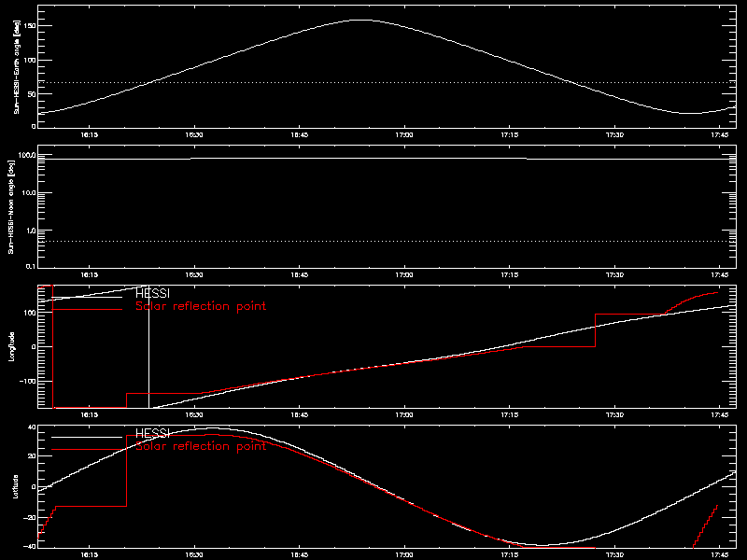The image size is (747, 560).
Task: Select red 'Solar reflection point' label in Longitude plot
Action: (201, 306)
